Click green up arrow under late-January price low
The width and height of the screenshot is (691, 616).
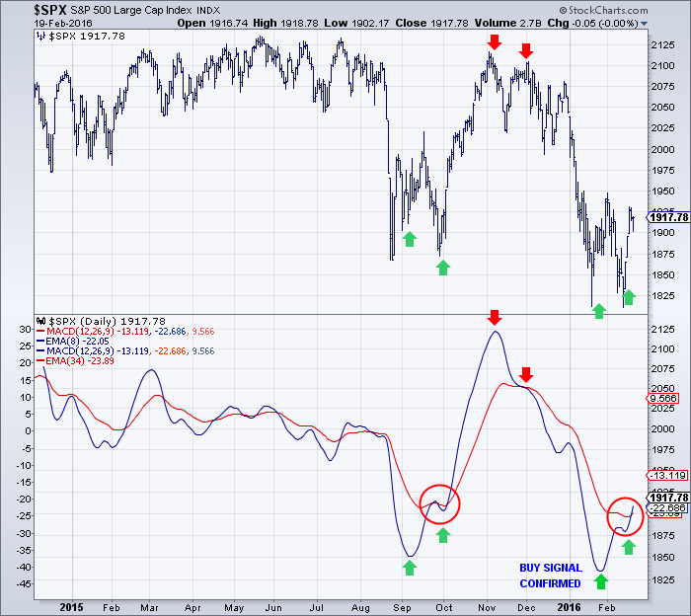[598, 311]
